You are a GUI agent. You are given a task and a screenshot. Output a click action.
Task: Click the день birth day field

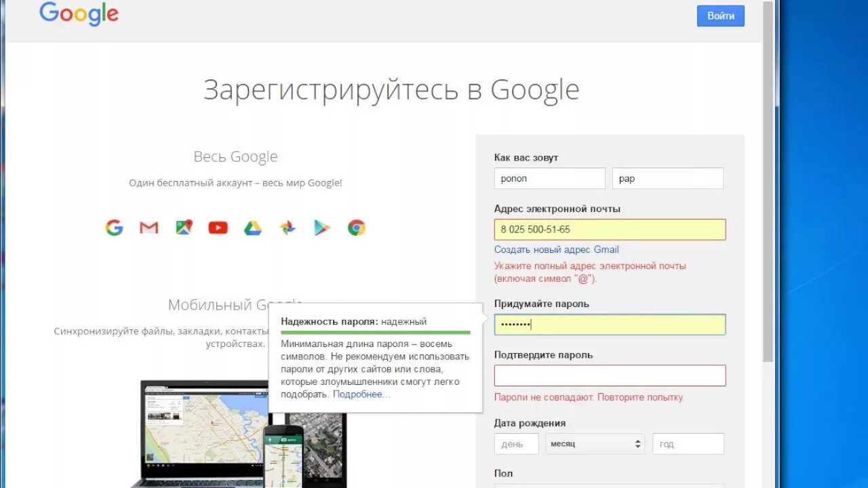tap(517, 444)
